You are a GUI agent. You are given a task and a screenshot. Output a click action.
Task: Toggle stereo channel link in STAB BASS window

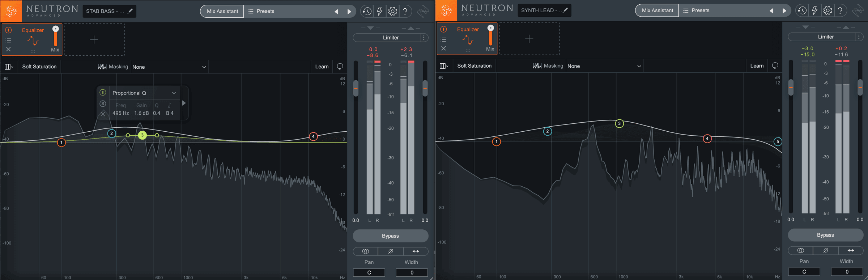(x=366, y=251)
